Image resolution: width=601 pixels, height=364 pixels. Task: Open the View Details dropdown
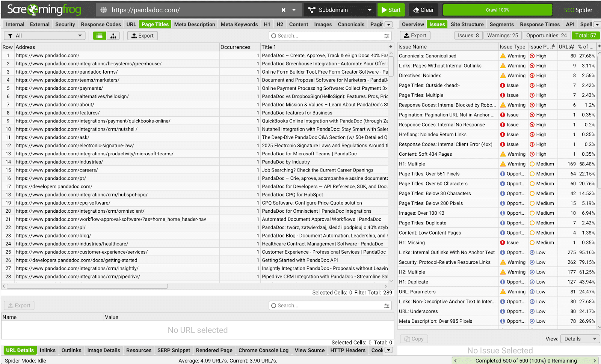(580, 339)
